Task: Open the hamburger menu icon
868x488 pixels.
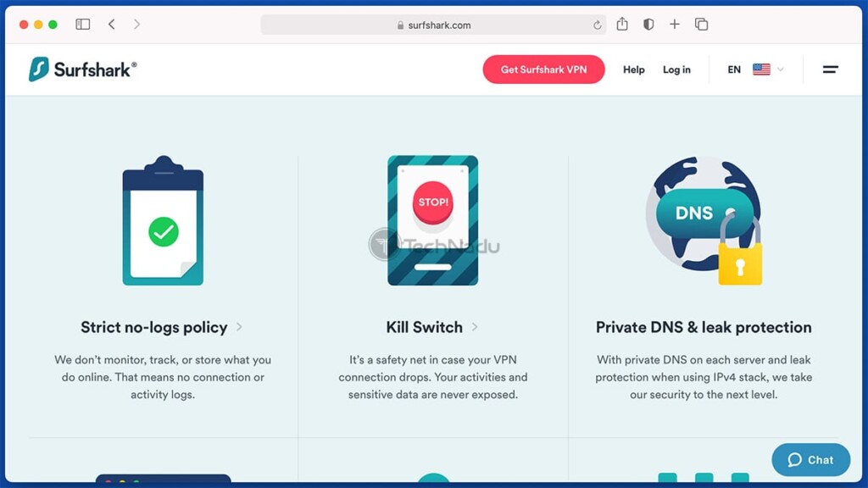Action: [831, 69]
